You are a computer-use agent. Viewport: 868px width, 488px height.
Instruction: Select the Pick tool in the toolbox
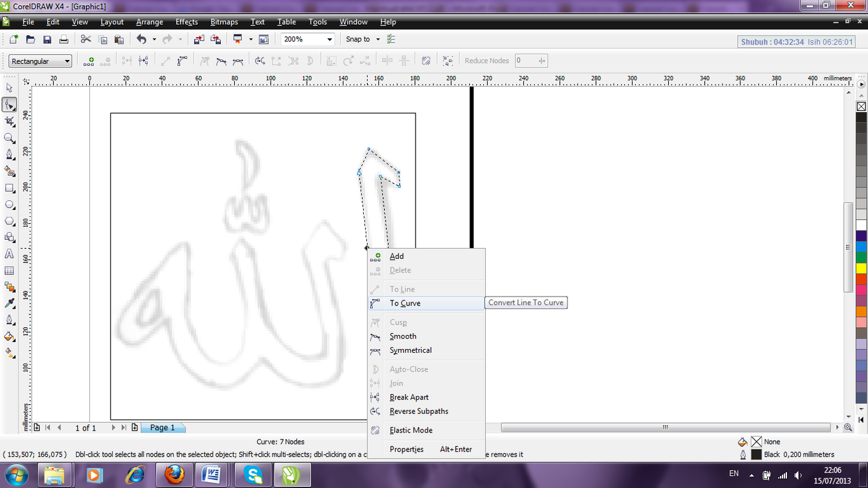click(x=8, y=88)
